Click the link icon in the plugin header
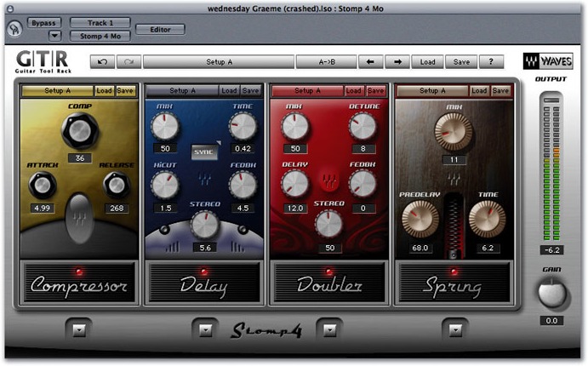This screenshot has width=588, height=366. pos(14,29)
